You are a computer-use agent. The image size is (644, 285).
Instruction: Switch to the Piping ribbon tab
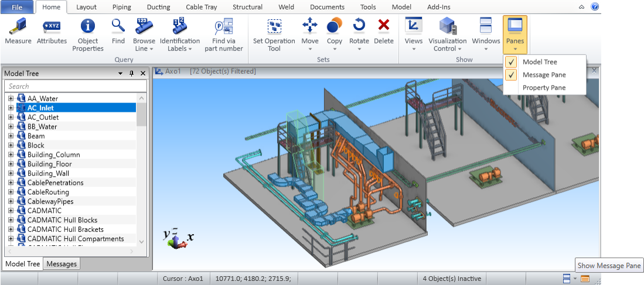(x=121, y=7)
